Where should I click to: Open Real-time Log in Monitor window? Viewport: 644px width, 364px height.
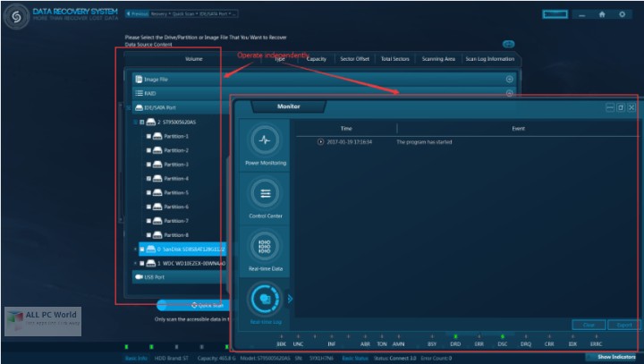click(266, 305)
